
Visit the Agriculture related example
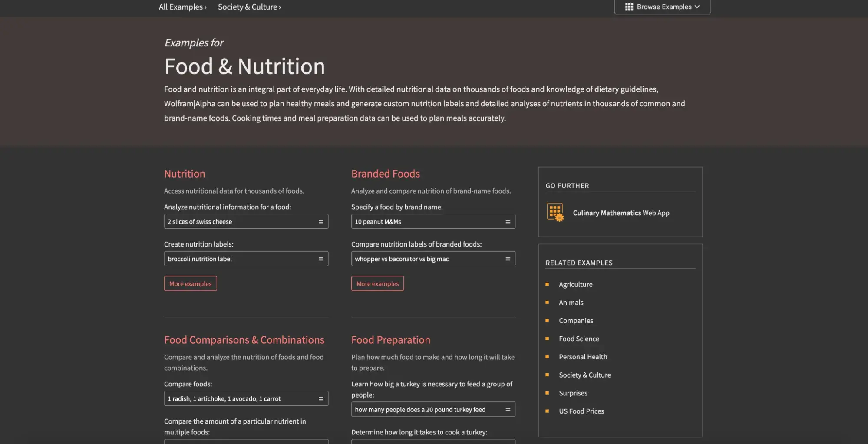(575, 284)
